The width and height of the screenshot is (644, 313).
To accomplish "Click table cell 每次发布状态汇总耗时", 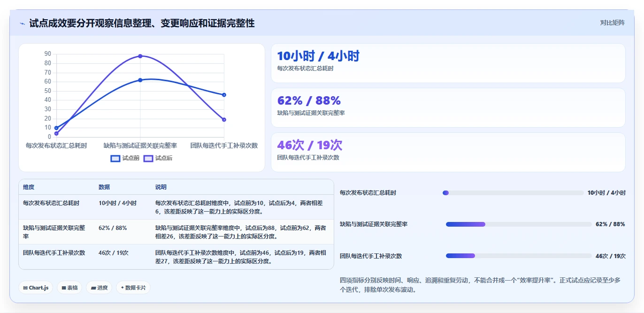I will [51, 203].
